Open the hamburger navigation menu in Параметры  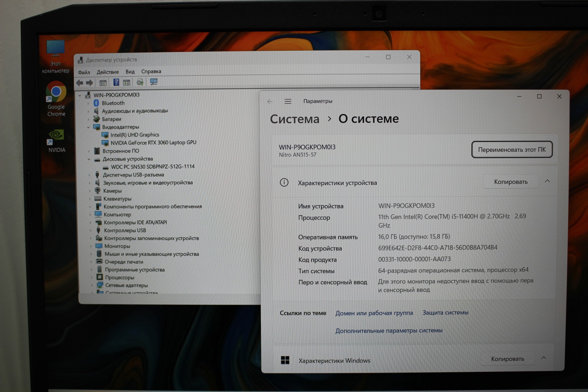(288, 101)
